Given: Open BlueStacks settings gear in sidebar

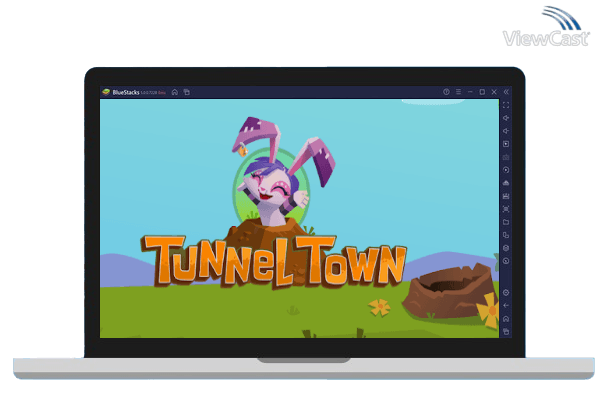Looking at the screenshot, I should point(506,293).
